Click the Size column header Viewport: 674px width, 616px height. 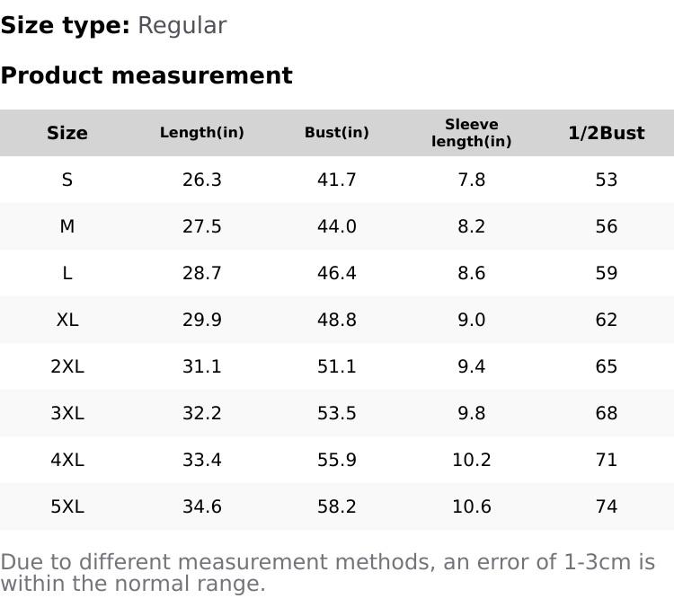point(67,133)
